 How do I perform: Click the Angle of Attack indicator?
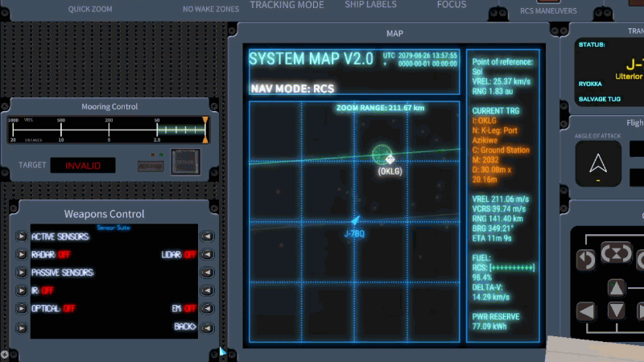[x=597, y=163]
